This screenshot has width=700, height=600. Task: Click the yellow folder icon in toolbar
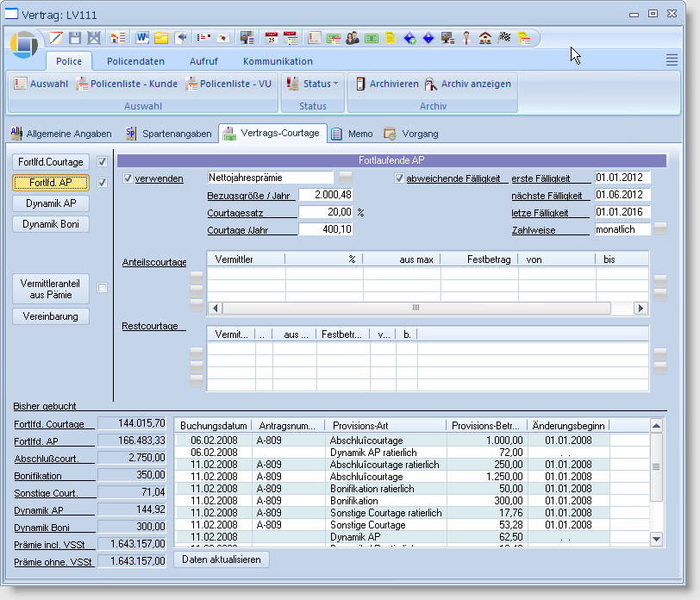[x=161, y=38]
